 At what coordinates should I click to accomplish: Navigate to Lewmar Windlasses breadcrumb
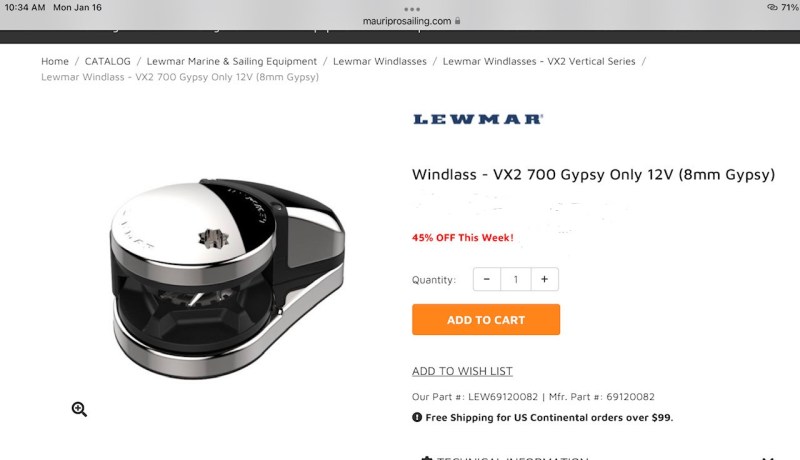380,61
